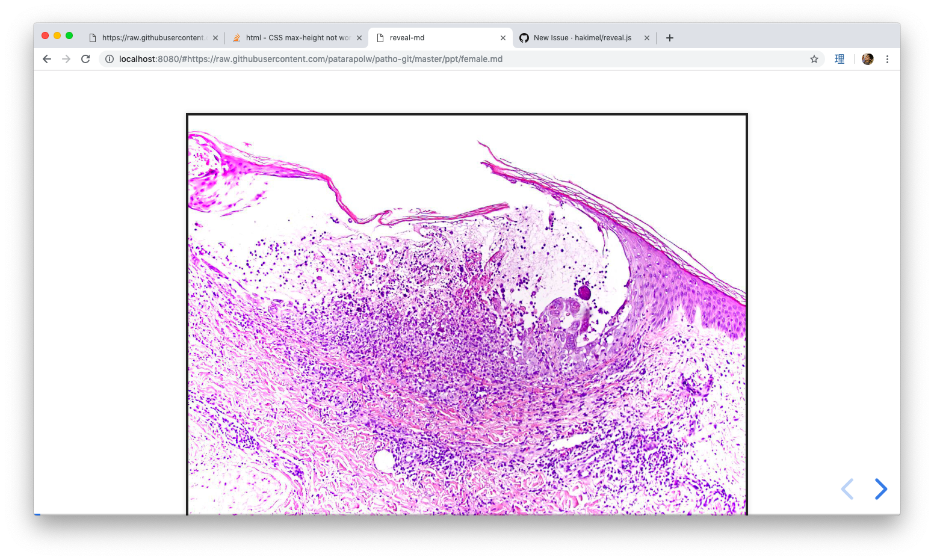Open the Chrome profile avatar
The image size is (934, 560).
(x=867, y=59)
